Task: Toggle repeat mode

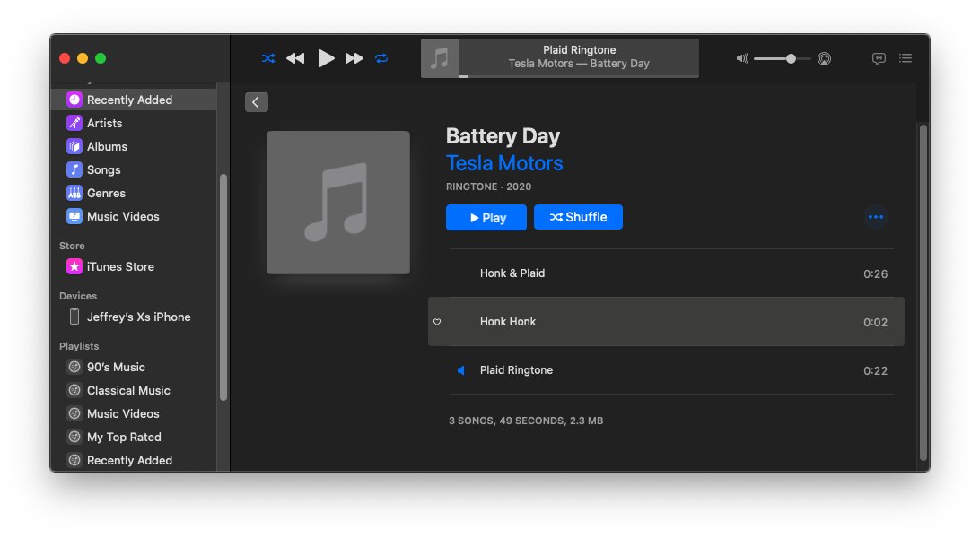Action: [x=381, y=57]
